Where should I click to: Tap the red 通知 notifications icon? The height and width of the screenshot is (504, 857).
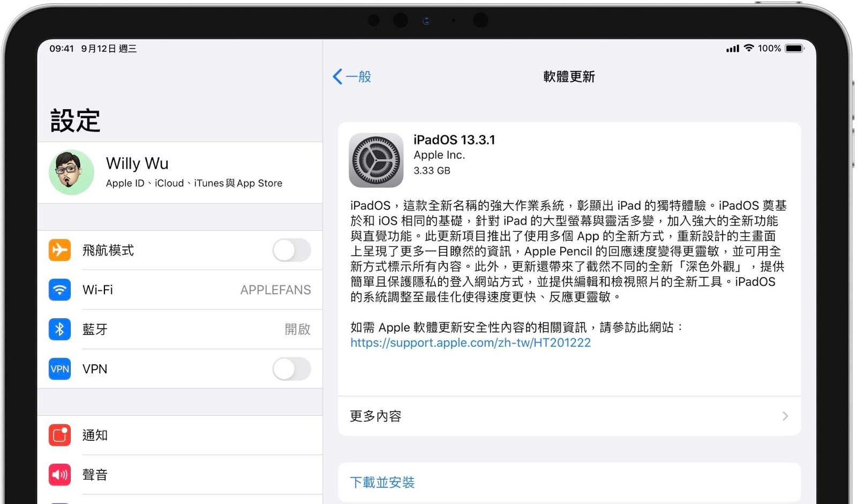tap(59, 435)
